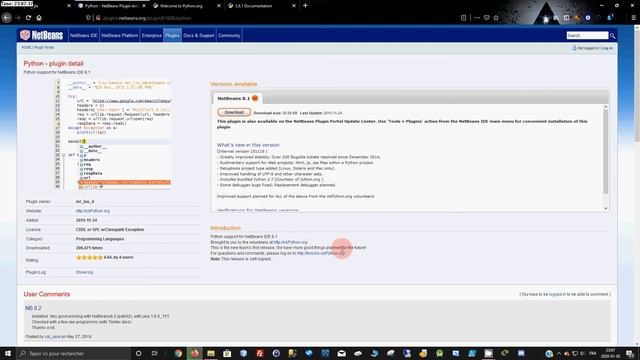The width and height of the screenshot is (640, 360).
Task: Click the Windows taskbar search box
Action: tap(74, 353)
